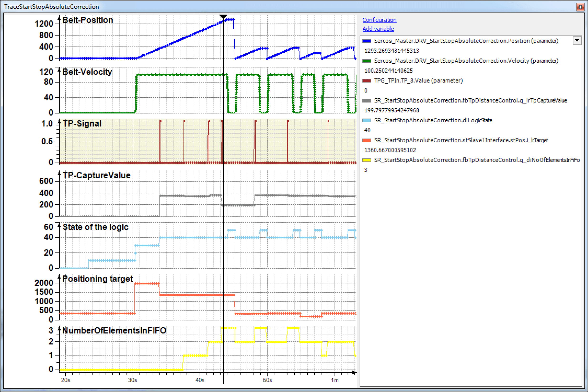Click the light blue diLogicState color swatch
The width and height of the screenshot is (588, 392).
[x=366, y=120]
